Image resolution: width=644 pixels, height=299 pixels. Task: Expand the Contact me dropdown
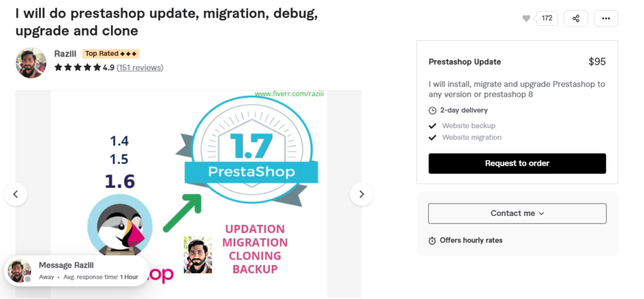(517, 214)
